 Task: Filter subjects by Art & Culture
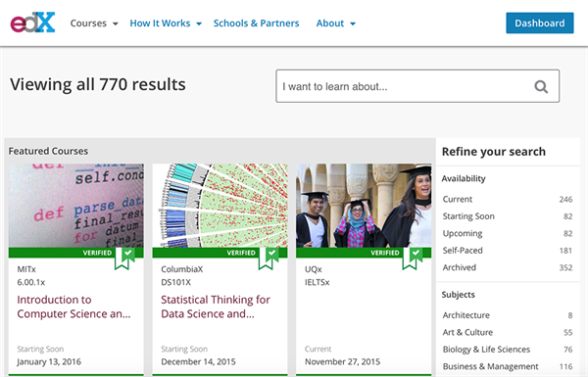[x=508, y=332]
